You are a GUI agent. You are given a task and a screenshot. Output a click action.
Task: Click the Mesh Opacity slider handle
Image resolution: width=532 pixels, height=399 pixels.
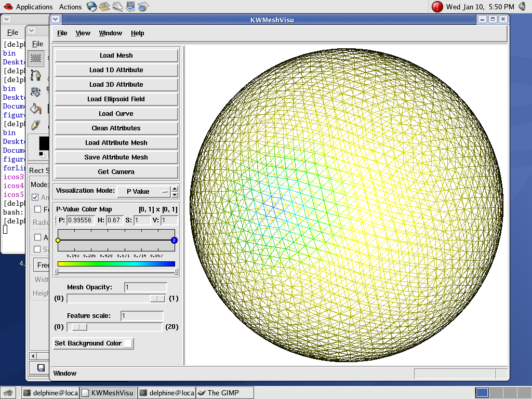(157, 298)
